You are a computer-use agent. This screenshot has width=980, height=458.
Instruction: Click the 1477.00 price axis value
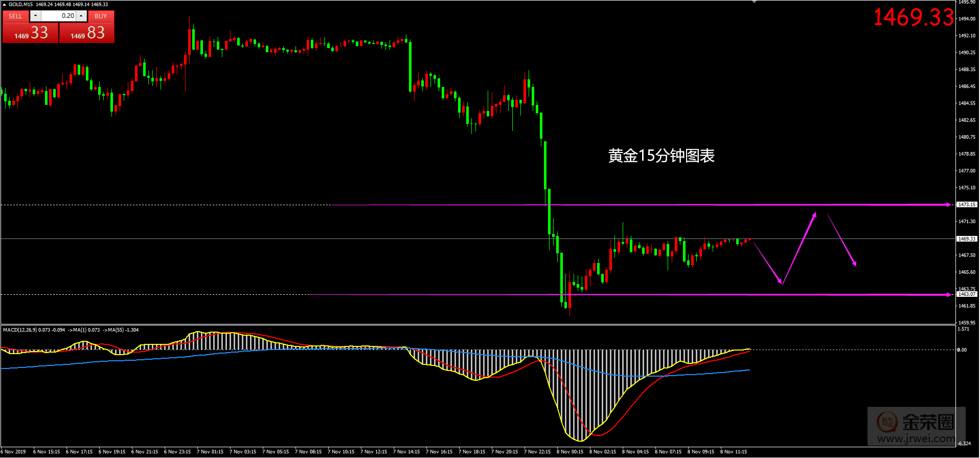click(967, 171)
